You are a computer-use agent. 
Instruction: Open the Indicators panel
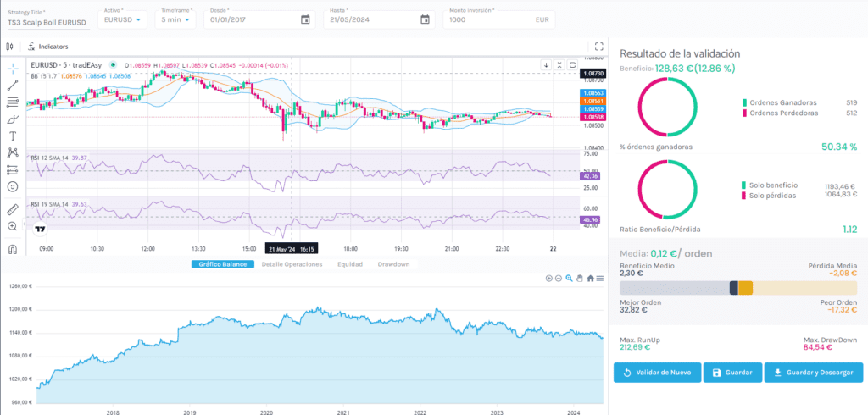tap(48, 47)
